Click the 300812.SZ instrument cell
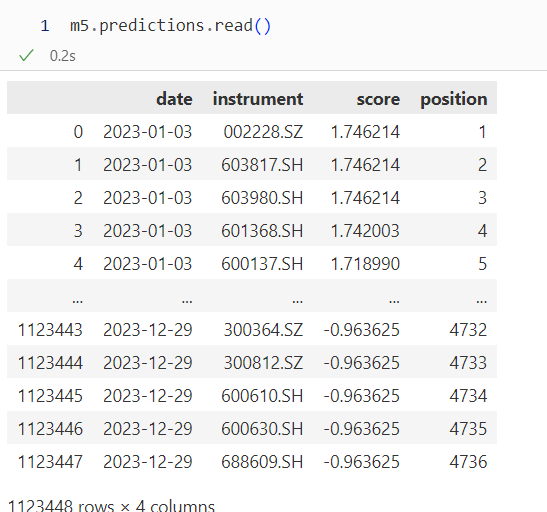This screenshot has height=512, width=547. click(263, 363)
